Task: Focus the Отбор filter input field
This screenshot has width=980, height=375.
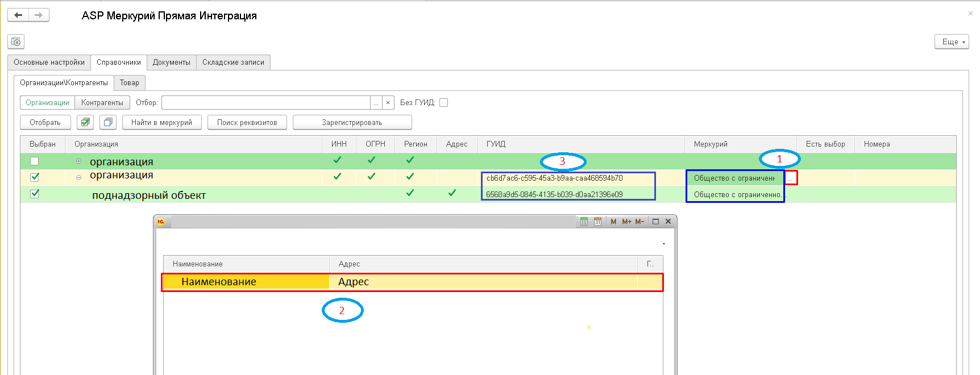Action: [x=266, y=103]
